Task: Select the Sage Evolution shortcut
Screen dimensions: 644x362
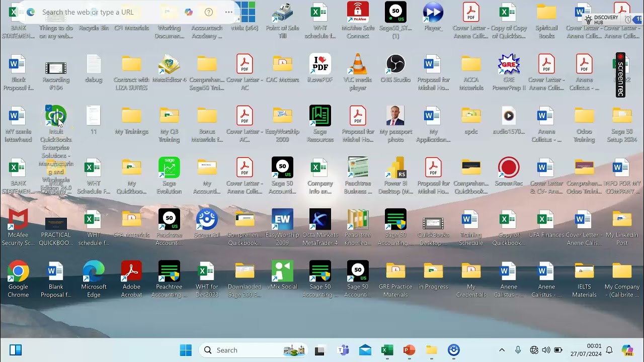Action: [169, 176]
